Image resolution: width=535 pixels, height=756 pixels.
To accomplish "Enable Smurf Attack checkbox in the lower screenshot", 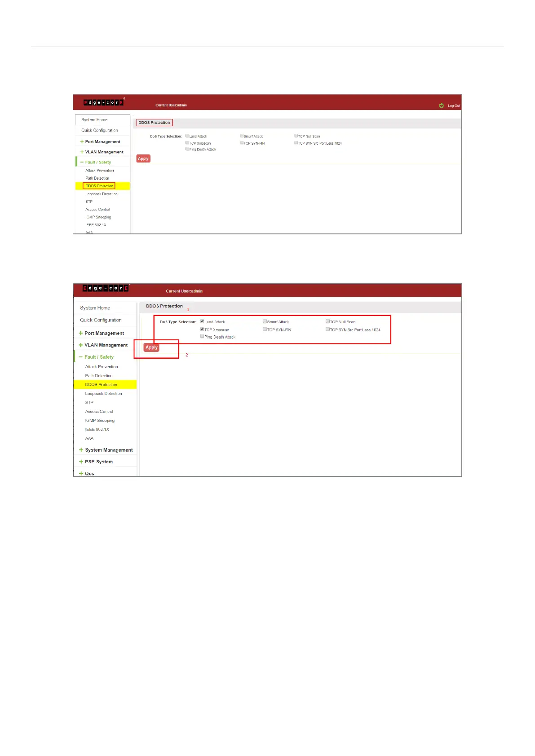I will [265, 321].
